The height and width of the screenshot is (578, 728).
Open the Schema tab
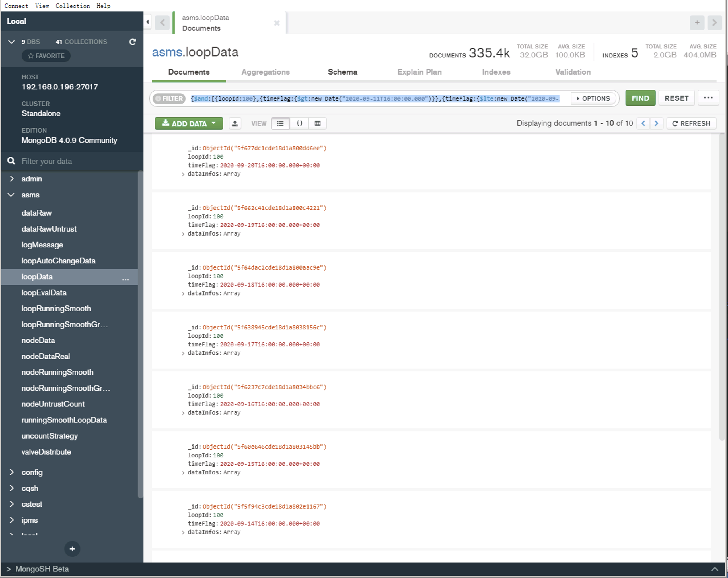pyautogui.click(x=342, y=72)
